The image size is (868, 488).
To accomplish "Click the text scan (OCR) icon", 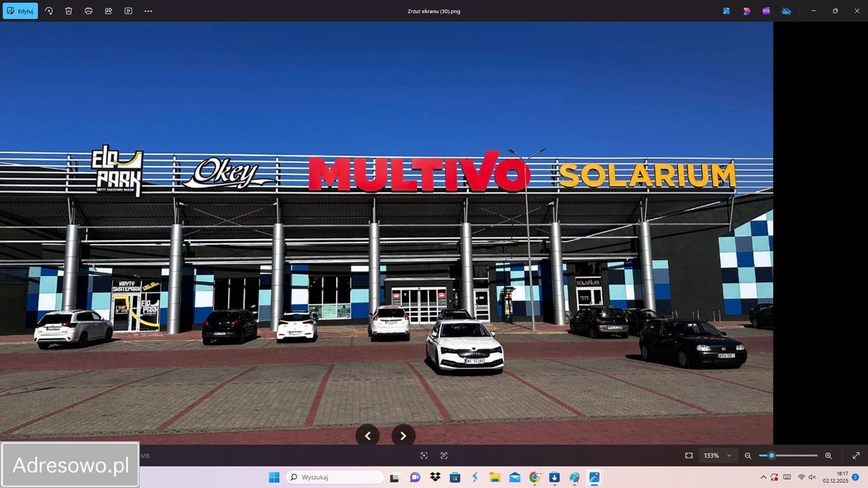I will [444, 455].
